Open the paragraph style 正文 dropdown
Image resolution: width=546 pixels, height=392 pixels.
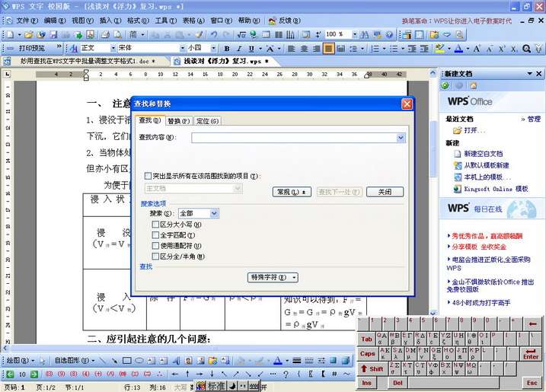pos(113,48)
